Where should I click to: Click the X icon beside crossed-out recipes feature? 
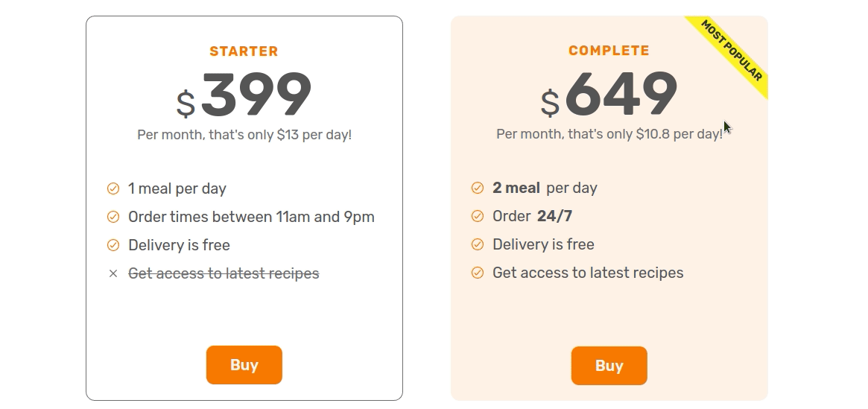(113, 273)
